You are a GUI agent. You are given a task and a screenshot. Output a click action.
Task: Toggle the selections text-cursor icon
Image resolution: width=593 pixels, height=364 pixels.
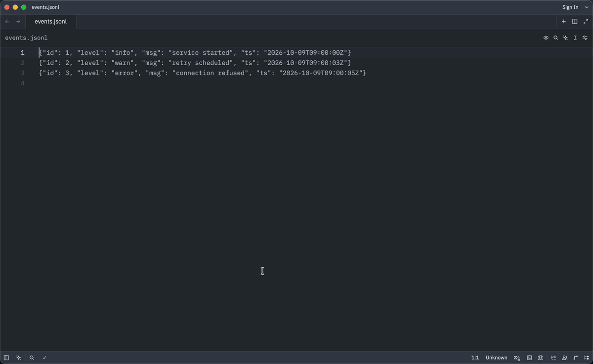[x=575, y=38]
